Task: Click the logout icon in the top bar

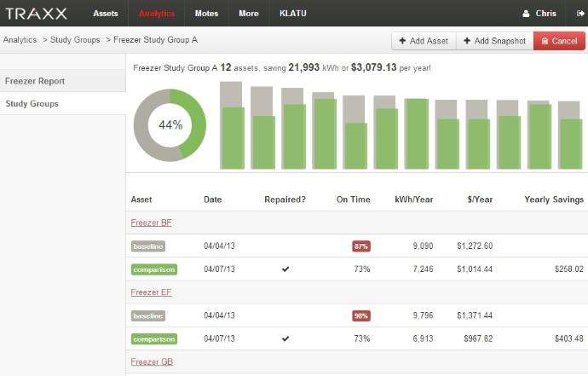Action: [581, 14]
